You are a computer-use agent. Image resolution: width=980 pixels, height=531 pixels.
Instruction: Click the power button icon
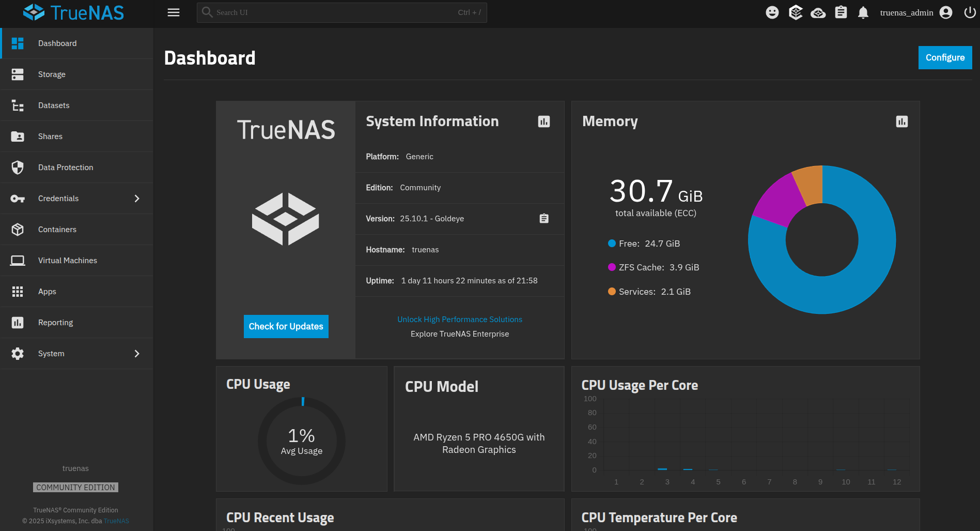tap(970, 12)
